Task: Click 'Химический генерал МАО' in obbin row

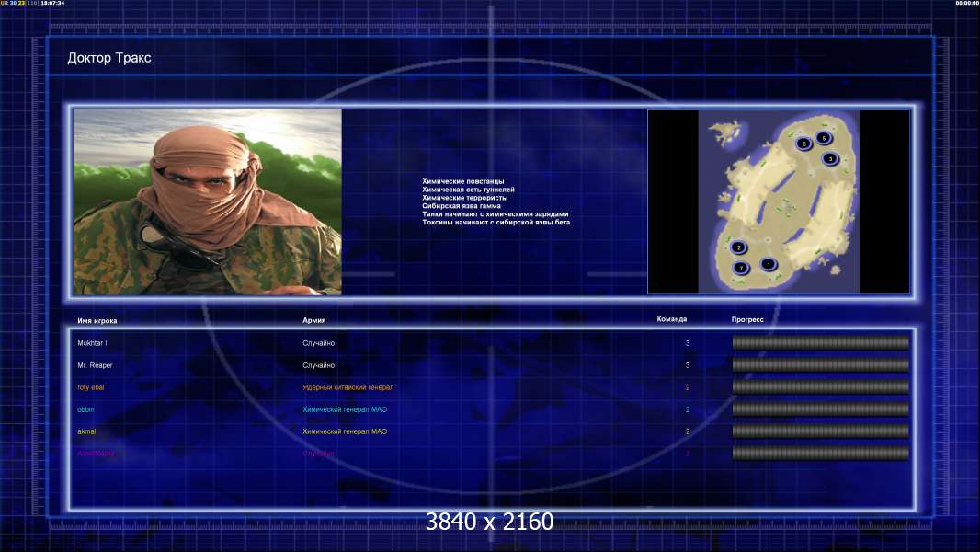Action: click(x=345, y=409)
